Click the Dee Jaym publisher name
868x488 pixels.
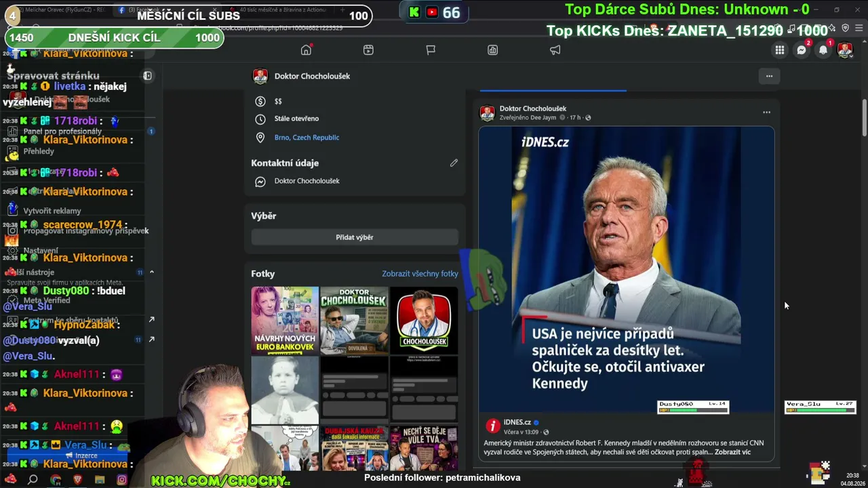(543, 118)
